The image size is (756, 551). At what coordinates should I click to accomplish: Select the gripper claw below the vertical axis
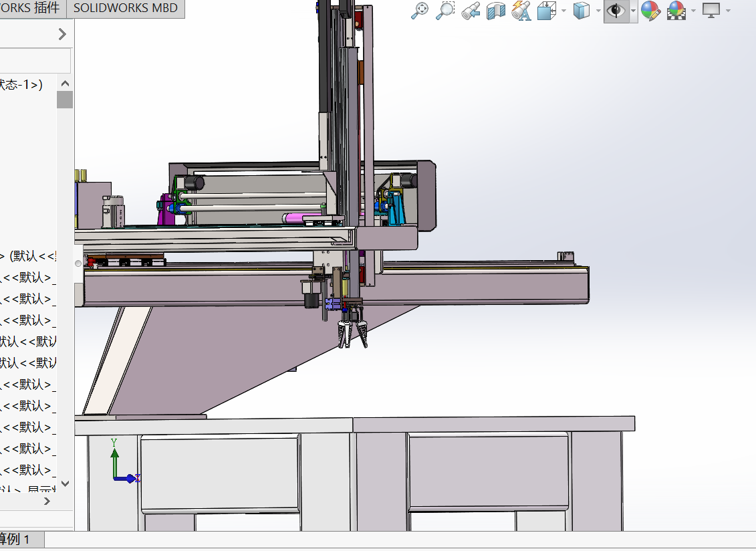[x=353, y=333]
